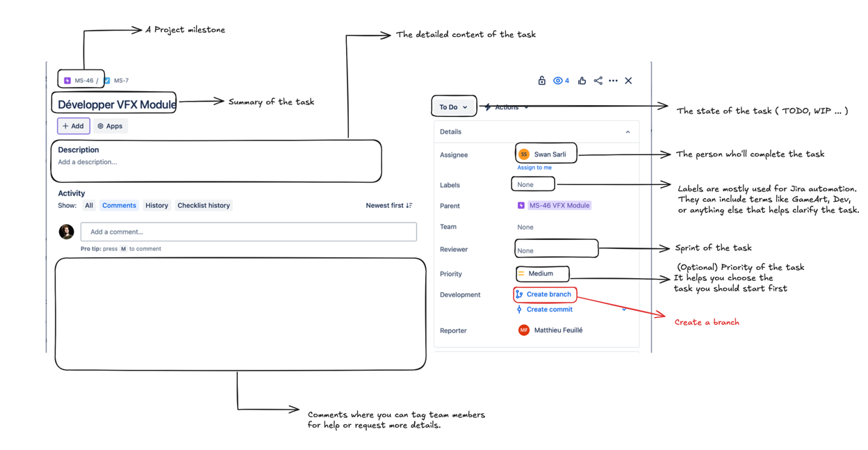Open the more actions ellipsis menu
The image size is (868, 450).
pos(613,80)
